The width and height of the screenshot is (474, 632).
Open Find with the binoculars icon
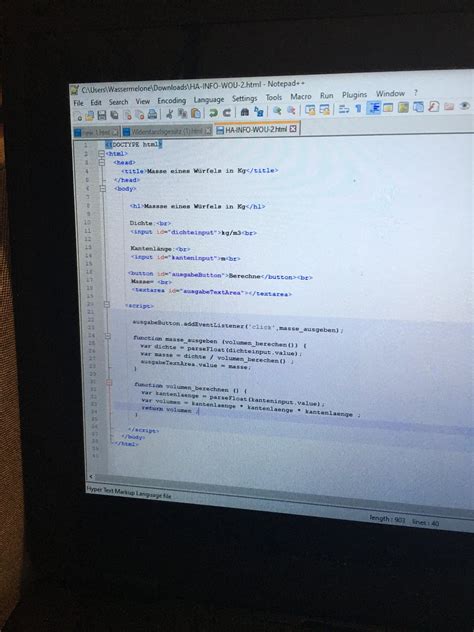(245, 112)
